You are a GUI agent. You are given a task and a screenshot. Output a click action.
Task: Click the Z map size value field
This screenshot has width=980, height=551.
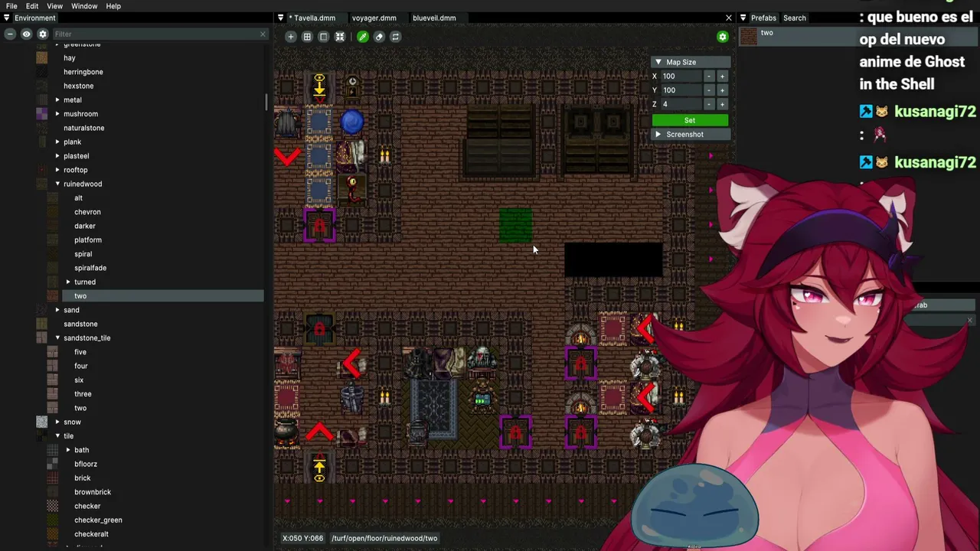pyautogui.click(x=681, y=104)
